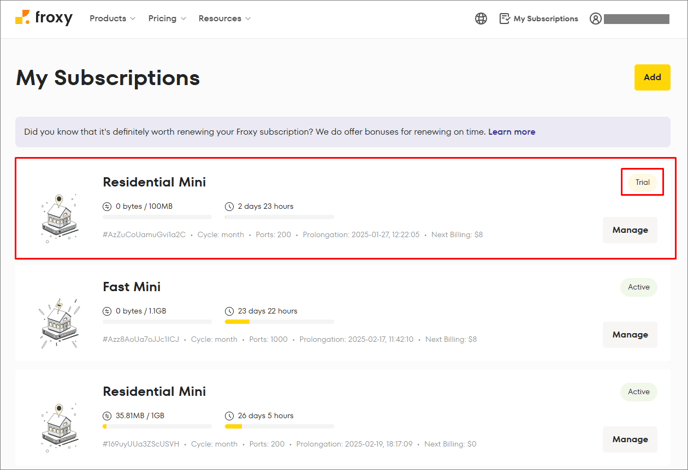Click the Fast Mini title

pos(132,287)
